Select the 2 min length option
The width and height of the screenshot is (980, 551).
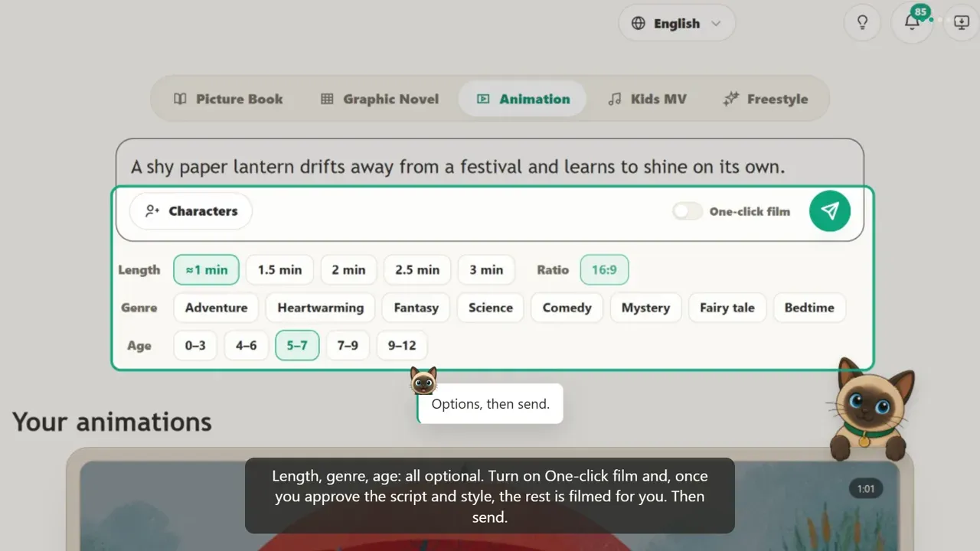(x=348, y=269)
